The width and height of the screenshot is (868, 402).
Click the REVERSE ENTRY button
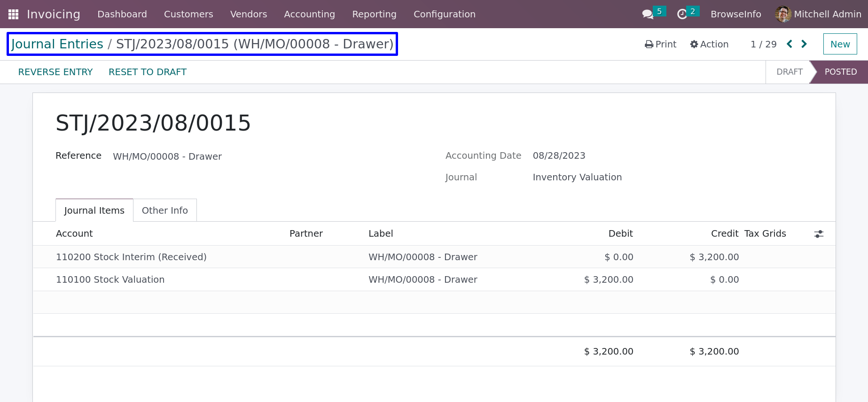click(x=55, y=72)
